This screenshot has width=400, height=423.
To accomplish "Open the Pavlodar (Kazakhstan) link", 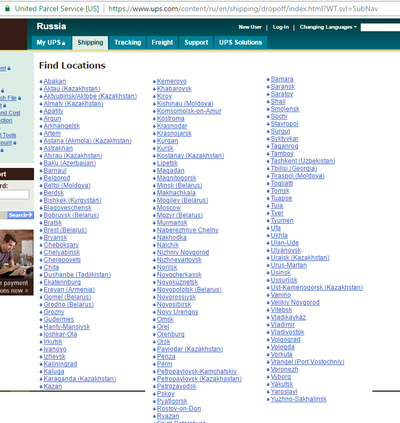I will [x=190, y=349].
